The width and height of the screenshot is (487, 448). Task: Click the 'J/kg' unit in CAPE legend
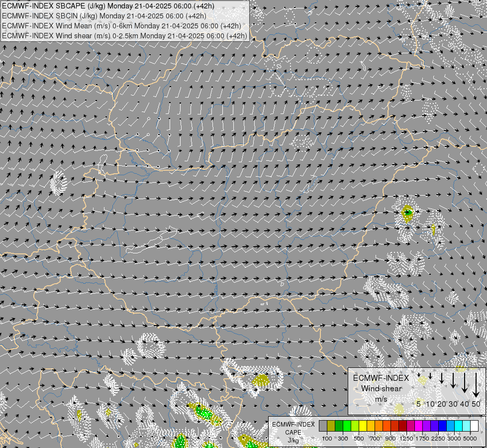point(293,441)
